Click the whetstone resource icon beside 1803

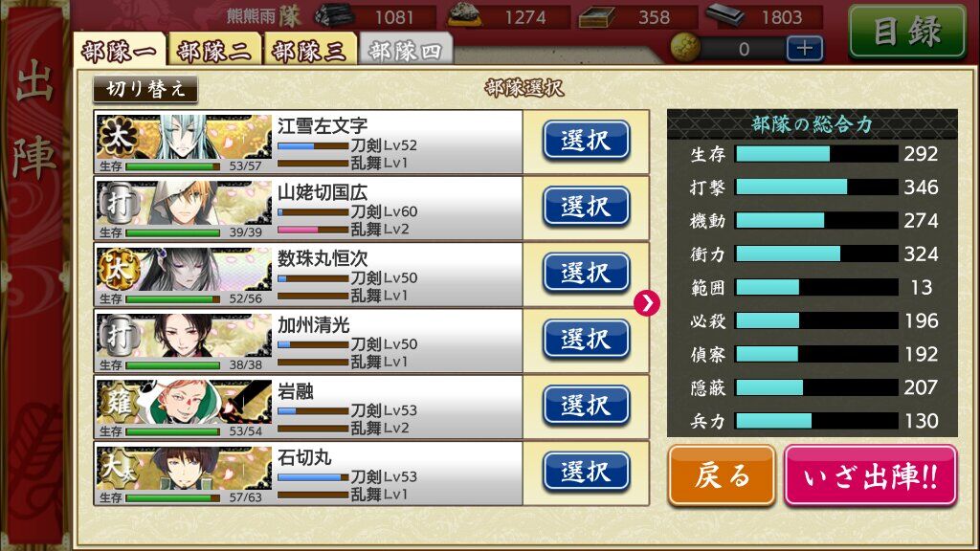click(725, 15)
